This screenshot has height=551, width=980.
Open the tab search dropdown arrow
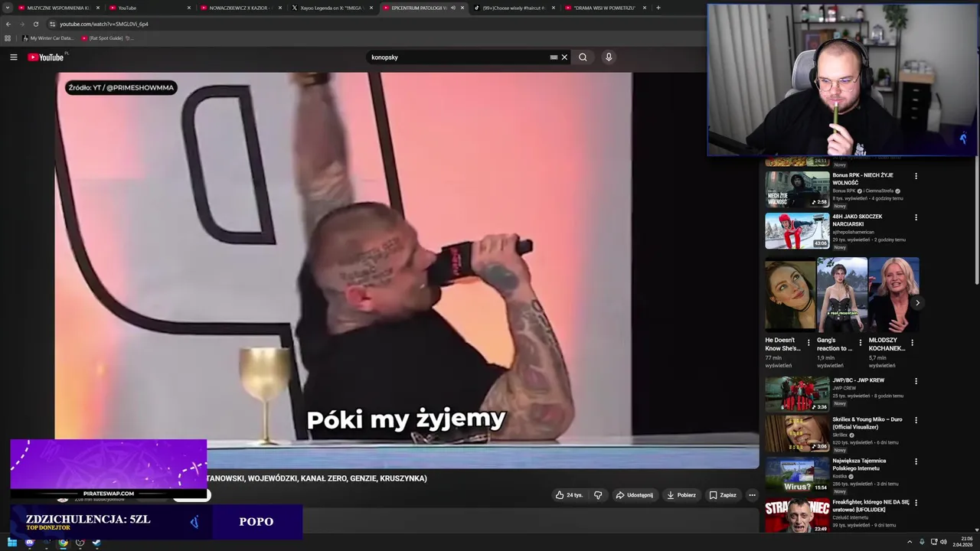pyautogui.click(x=8, y=8)
